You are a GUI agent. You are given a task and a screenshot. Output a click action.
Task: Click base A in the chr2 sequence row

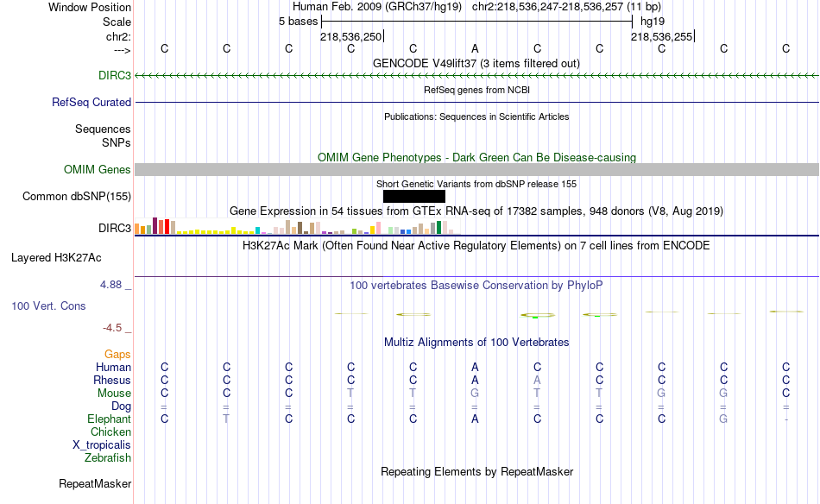[475, 48]
